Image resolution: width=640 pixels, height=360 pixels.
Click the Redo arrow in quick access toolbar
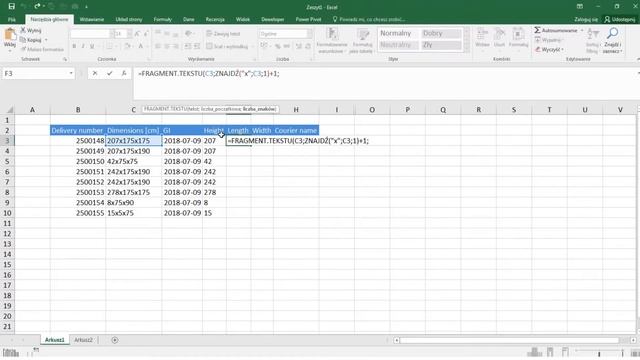[37, 7]
